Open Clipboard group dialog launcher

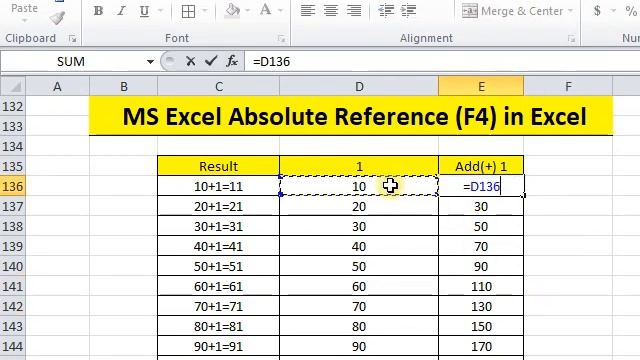click(x=73, y=38)
